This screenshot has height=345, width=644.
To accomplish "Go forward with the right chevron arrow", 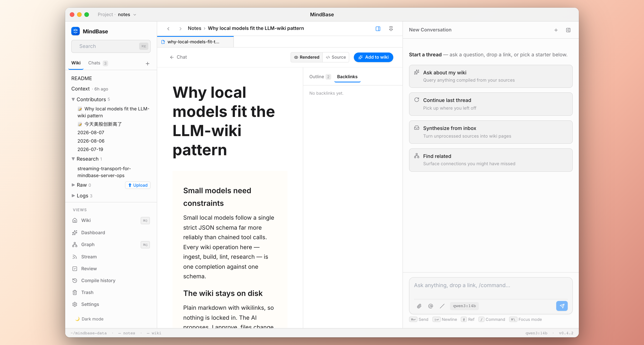I will click(180, 29).
